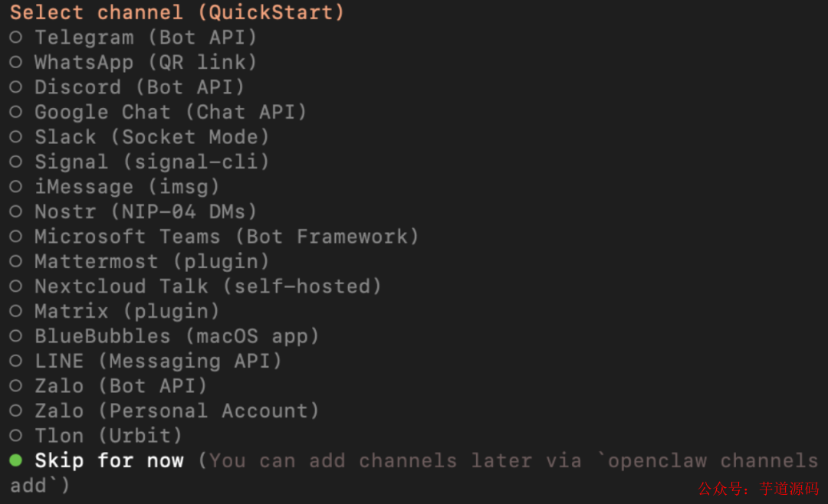828x504 pixels.
Task: Pick Zalo (Personal Account) channel
Action: 16,411
